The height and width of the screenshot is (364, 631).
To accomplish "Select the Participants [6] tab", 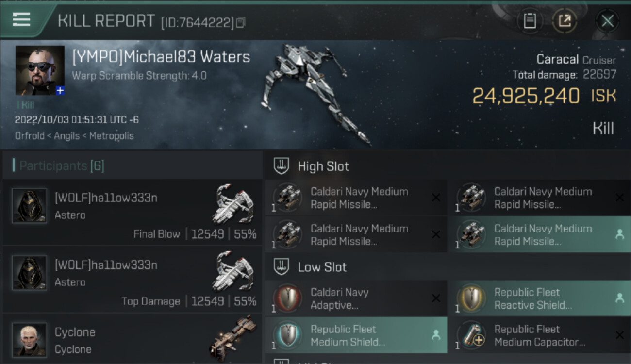I will pyautogui.click(x=61, y=166).
